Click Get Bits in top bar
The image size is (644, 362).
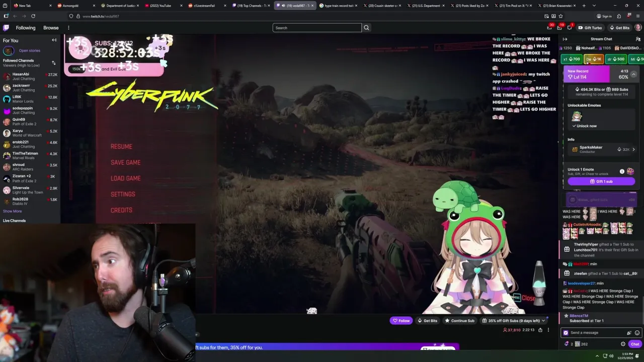pos(619,28)
